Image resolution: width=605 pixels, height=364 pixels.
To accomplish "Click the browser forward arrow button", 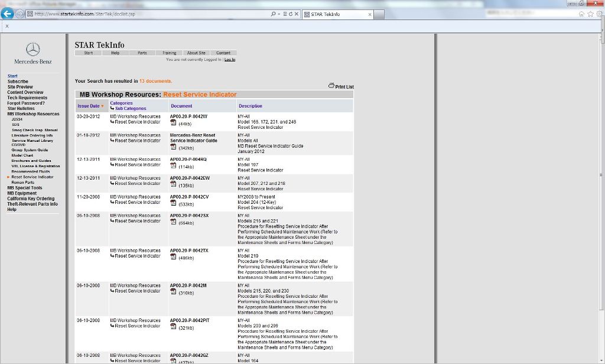I will click(20, 14).
